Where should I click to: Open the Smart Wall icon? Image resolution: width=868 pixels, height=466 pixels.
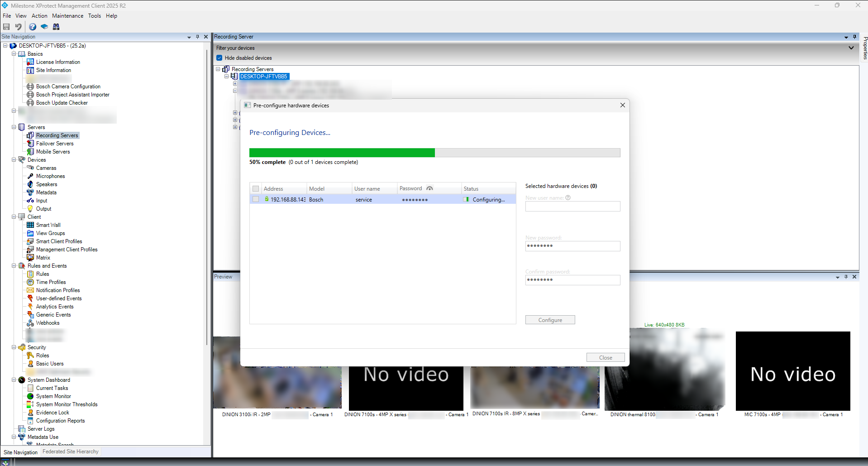pos(30,225)
